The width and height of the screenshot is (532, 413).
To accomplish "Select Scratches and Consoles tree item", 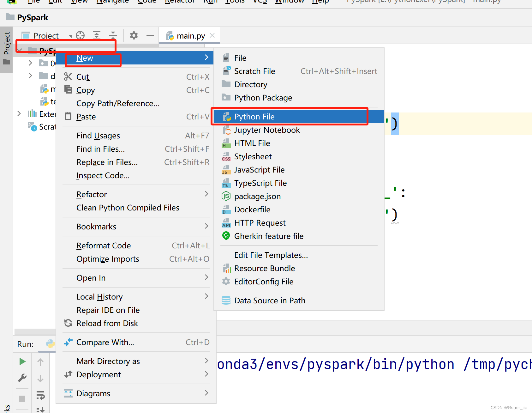I will coord(42,127).
